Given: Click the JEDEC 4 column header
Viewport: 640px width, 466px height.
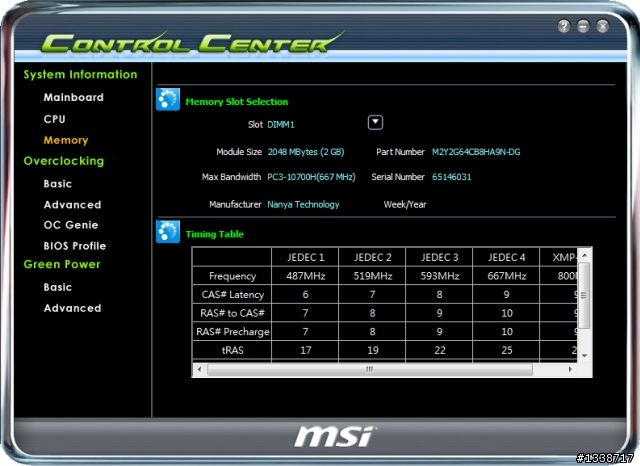Looking at the screenshot, I should (x=506, y=257).
